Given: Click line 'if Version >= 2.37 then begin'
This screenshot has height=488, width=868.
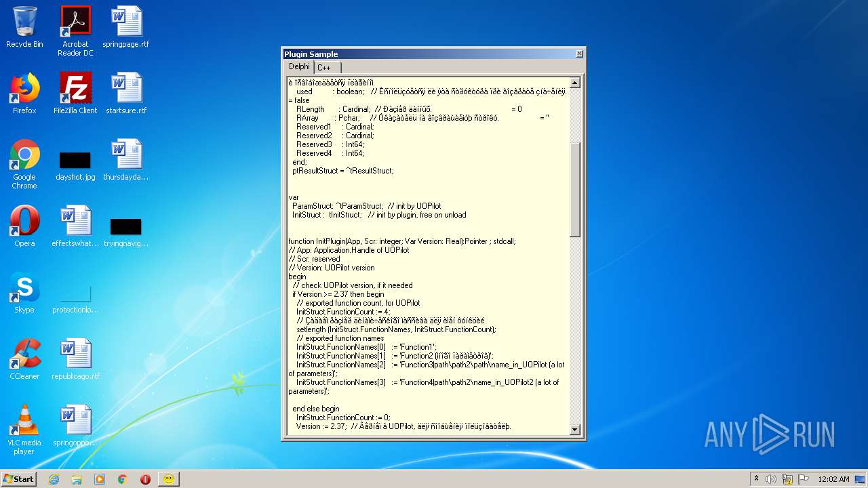Looking at the screenshot, I should pyautogui.click(x=338, y=294).
